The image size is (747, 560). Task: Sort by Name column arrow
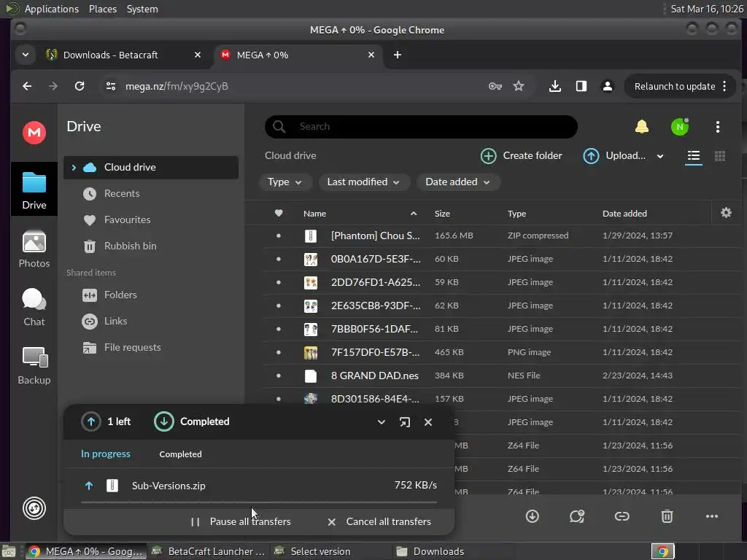[414, 214]
